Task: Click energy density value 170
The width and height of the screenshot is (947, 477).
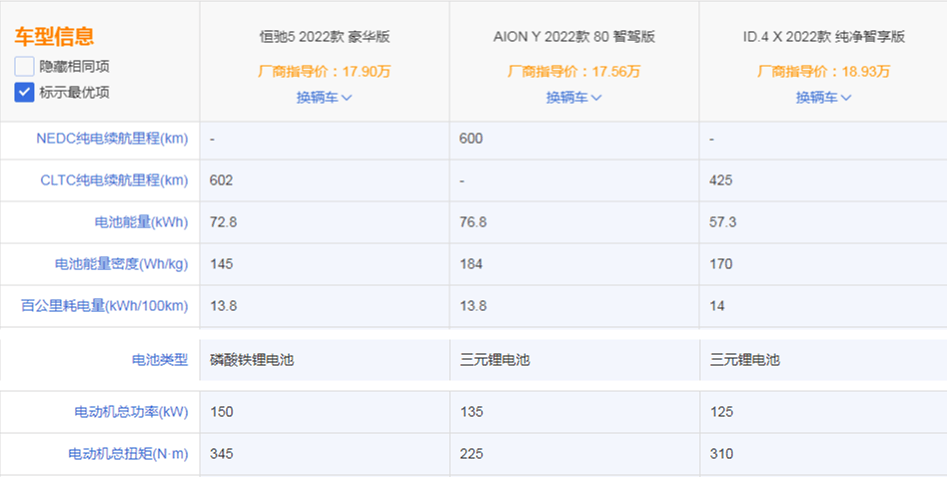Action: click(x=721, y=264)
